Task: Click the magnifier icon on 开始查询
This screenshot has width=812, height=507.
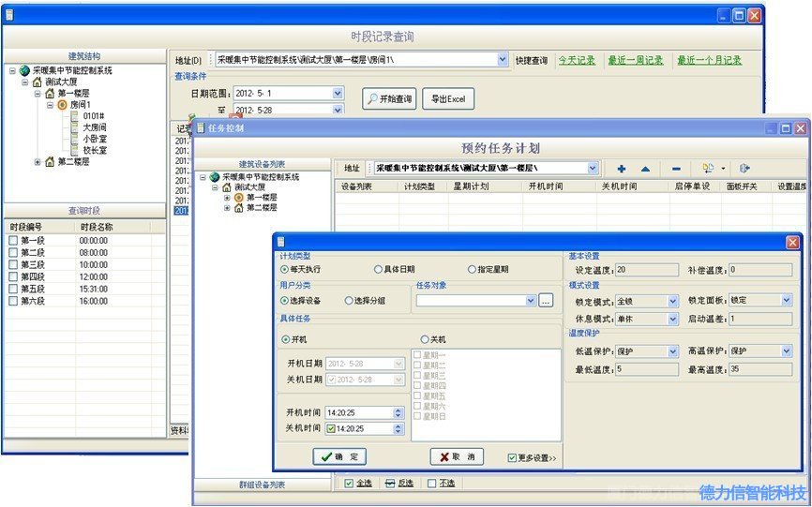Action: (372, 98)
